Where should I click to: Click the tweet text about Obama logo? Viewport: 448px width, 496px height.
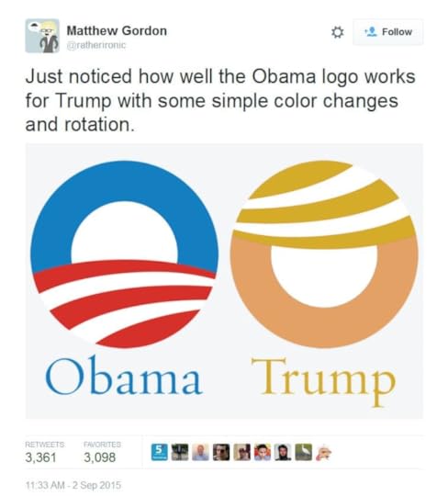point(220,101)
